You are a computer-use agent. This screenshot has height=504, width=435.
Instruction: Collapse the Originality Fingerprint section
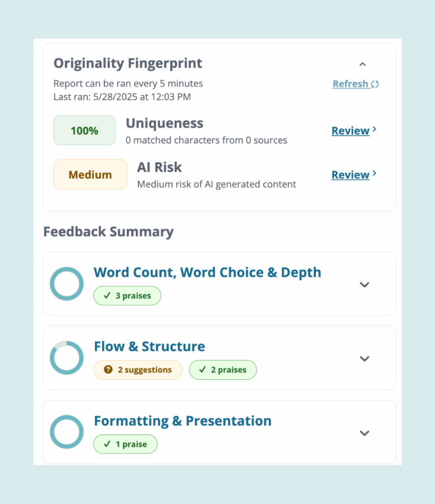[x=363, y=64]
